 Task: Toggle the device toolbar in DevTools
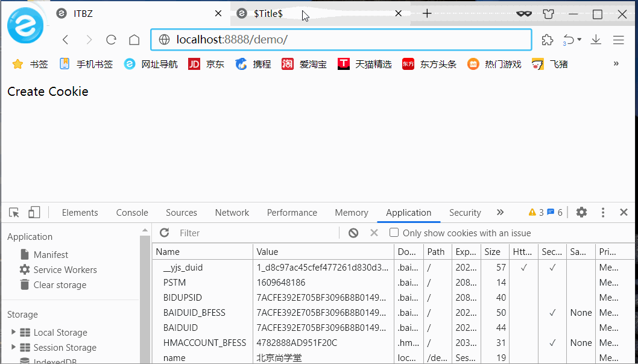click(34, 212)
